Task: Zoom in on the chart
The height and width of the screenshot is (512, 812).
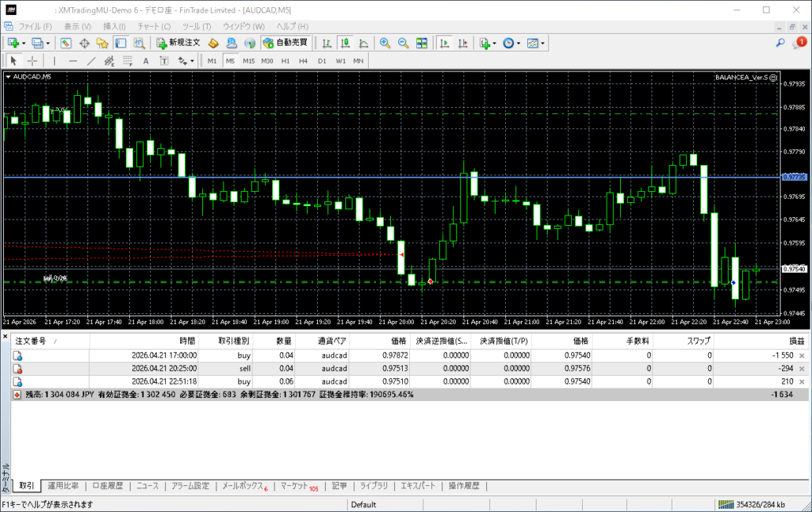Action: [x=385, y=43]
